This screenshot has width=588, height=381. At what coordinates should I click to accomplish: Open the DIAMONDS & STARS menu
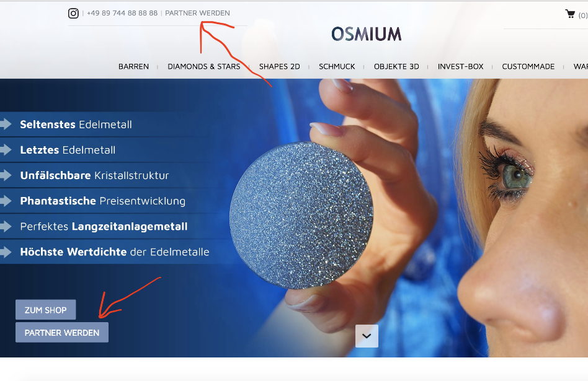203,67
